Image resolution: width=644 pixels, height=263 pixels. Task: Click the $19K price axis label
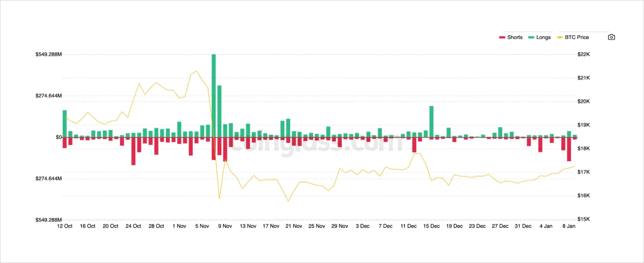point(583,125)
